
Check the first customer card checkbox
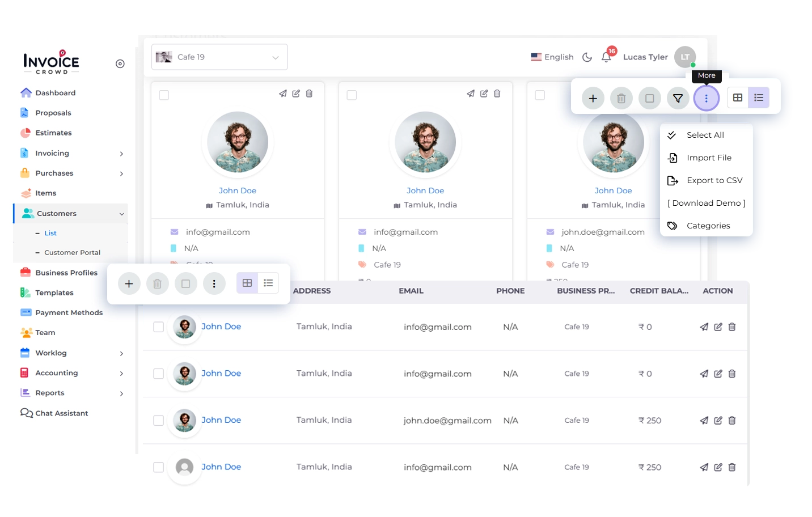pos(164,95)
